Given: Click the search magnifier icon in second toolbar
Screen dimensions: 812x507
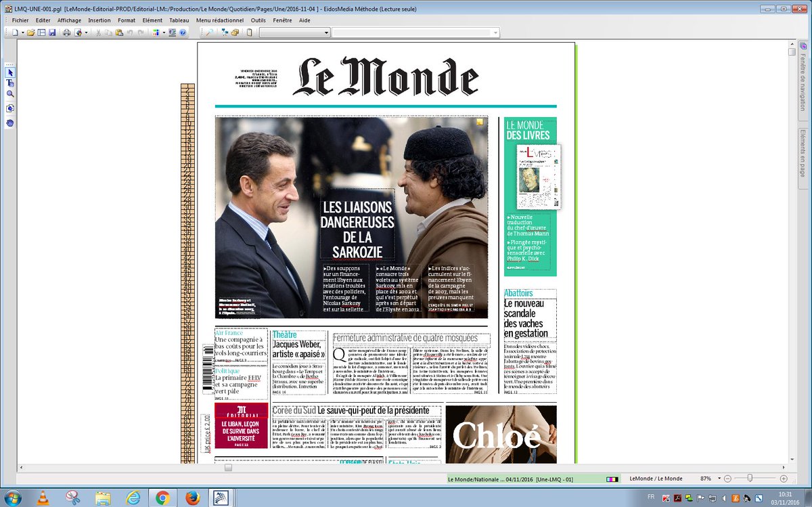Looking at the screenshot, I should tap(210, 32).
